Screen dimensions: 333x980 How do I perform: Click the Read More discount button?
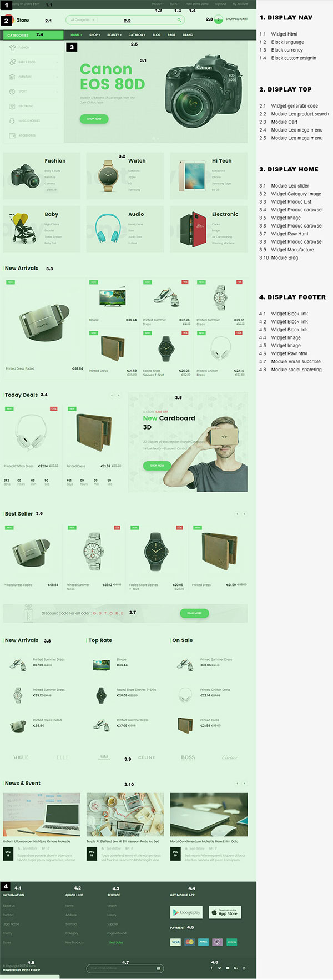coord(194,613)
